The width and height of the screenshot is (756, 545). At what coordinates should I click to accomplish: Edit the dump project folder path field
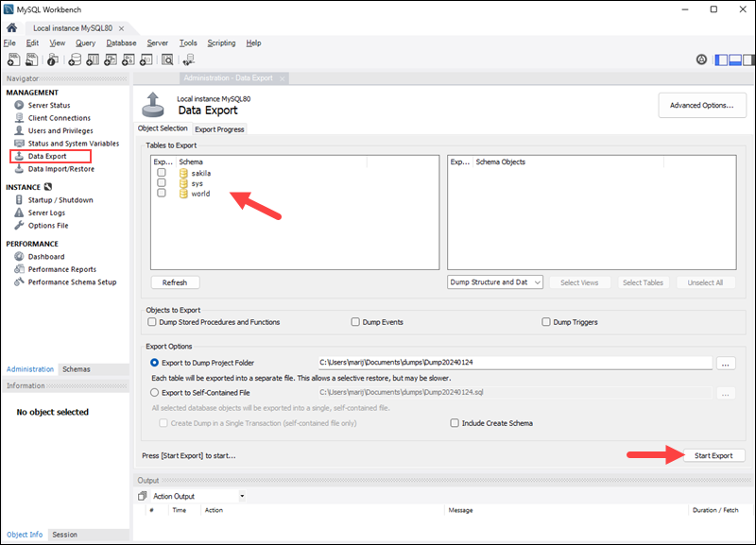coord(514,363)
